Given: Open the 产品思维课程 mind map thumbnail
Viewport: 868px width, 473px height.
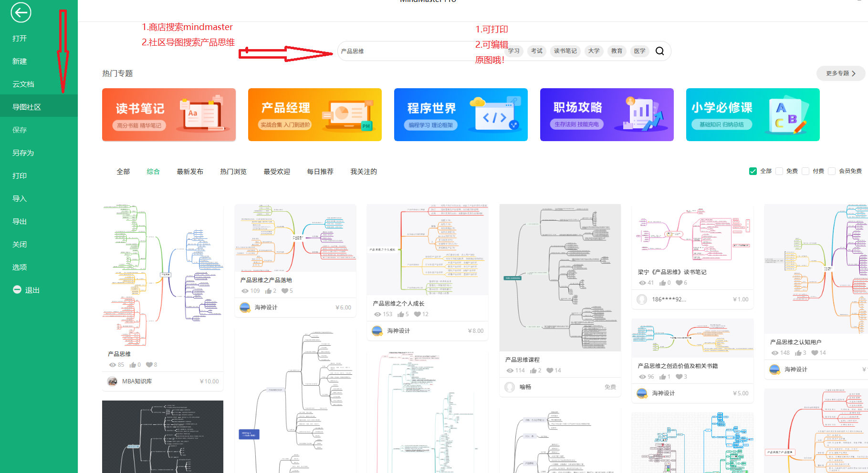Looking at the screenshot, I should (x=560, y=278).
